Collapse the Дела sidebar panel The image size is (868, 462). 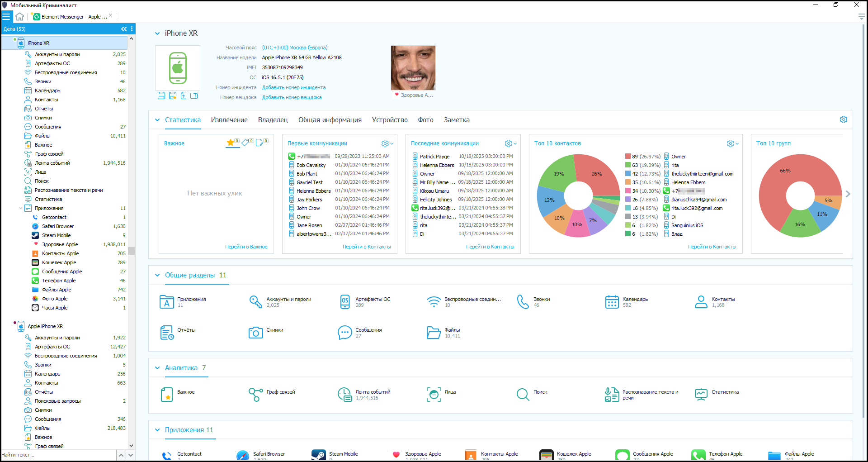tap(123, 29)
